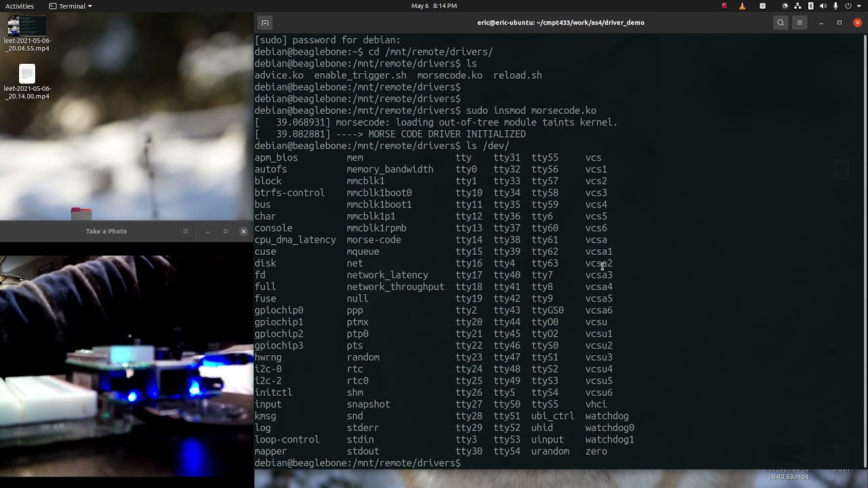Screen dimensions: 868x488
Task: Click the wired network status icon
Action: (797, 6)
